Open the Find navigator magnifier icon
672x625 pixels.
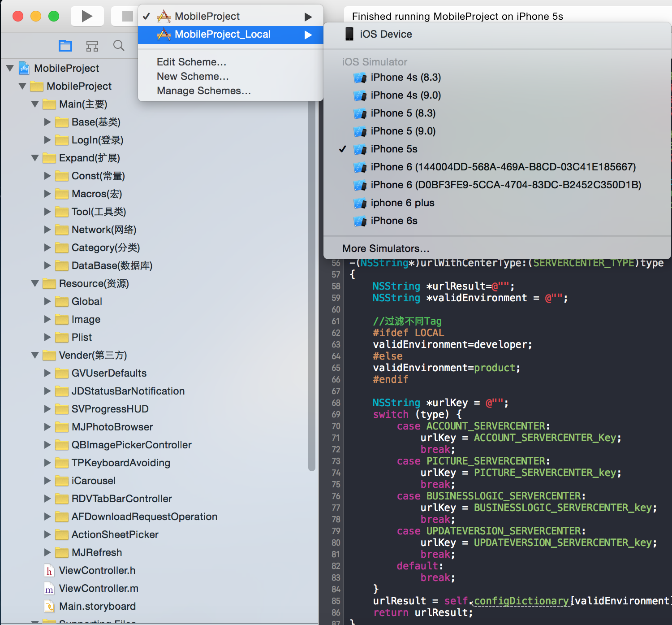click(119, 46)
